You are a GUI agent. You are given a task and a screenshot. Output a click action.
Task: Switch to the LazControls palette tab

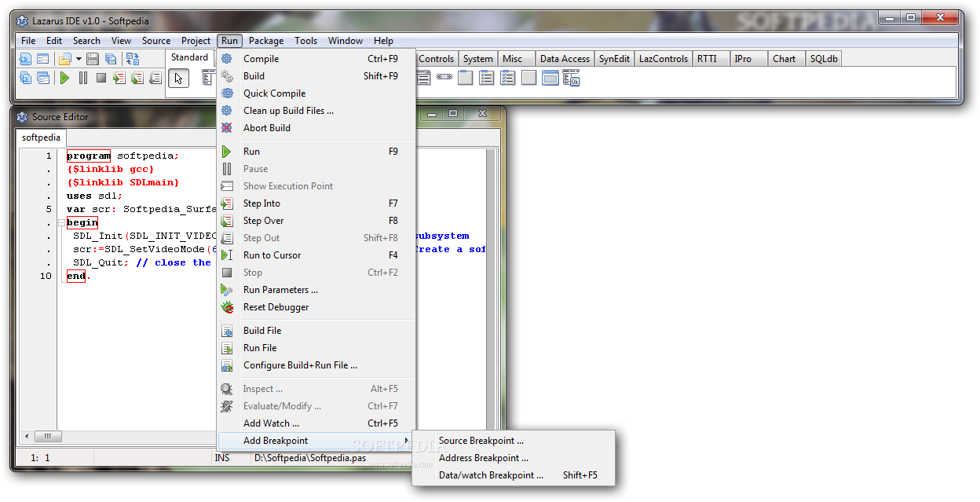point(663,59)
